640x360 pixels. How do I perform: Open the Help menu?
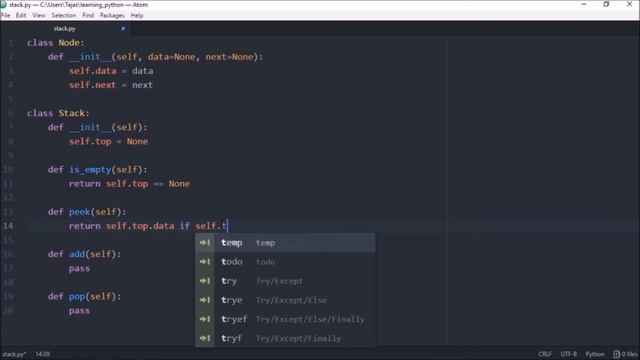(137, 16)
